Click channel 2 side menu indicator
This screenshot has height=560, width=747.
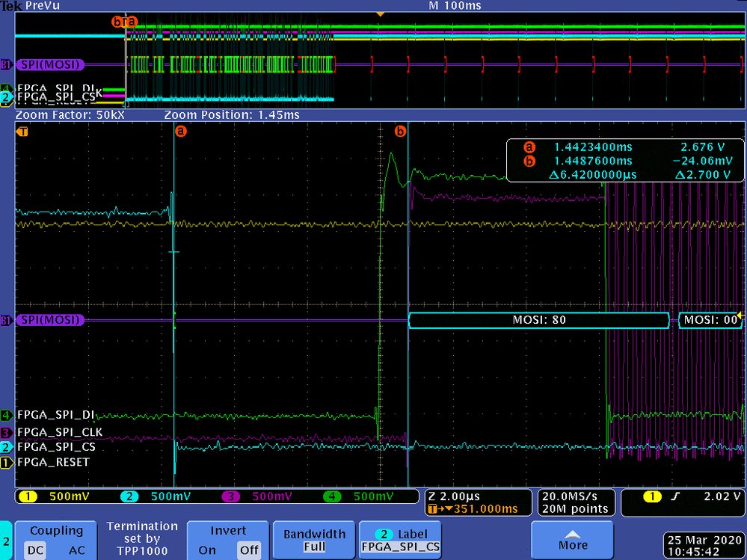tap(6, 541)
